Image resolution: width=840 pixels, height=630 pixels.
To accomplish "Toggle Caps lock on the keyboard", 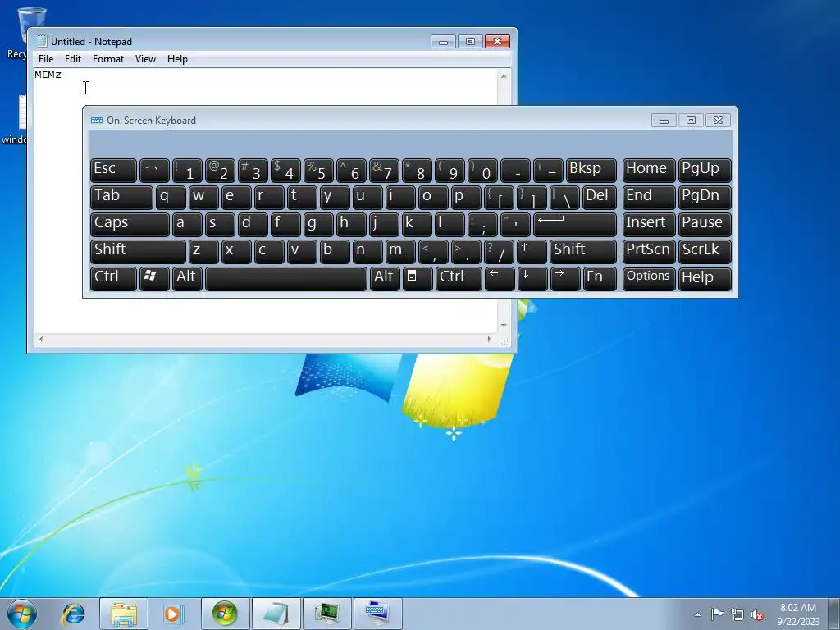I will (x=130, y=224).
